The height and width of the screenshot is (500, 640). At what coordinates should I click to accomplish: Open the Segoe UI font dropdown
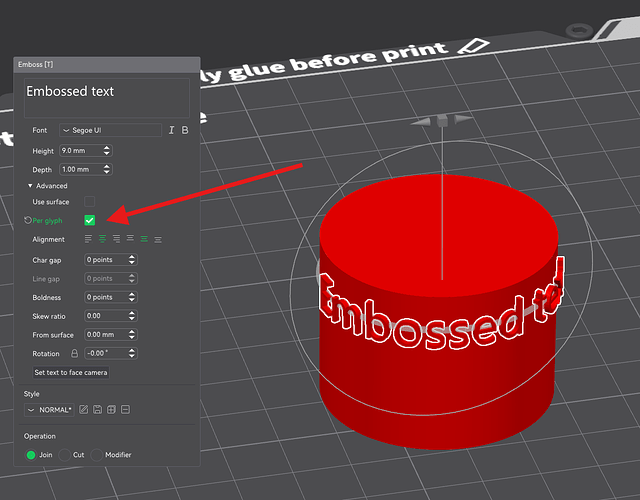point(110,130)
